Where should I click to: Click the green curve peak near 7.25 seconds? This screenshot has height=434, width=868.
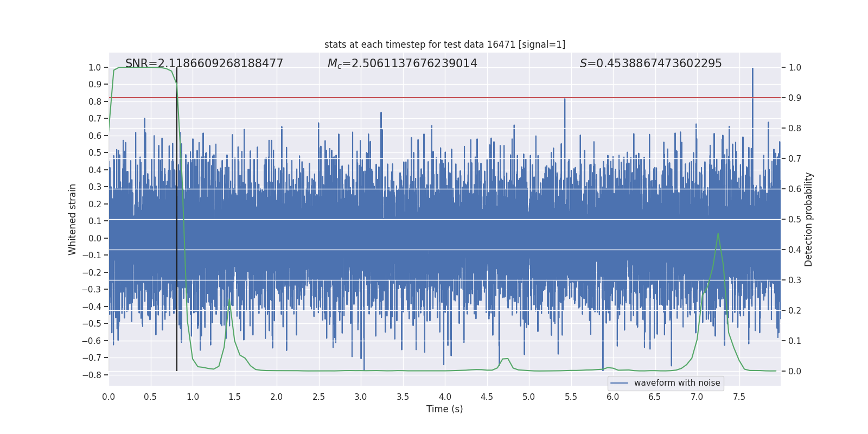(718, 234)
